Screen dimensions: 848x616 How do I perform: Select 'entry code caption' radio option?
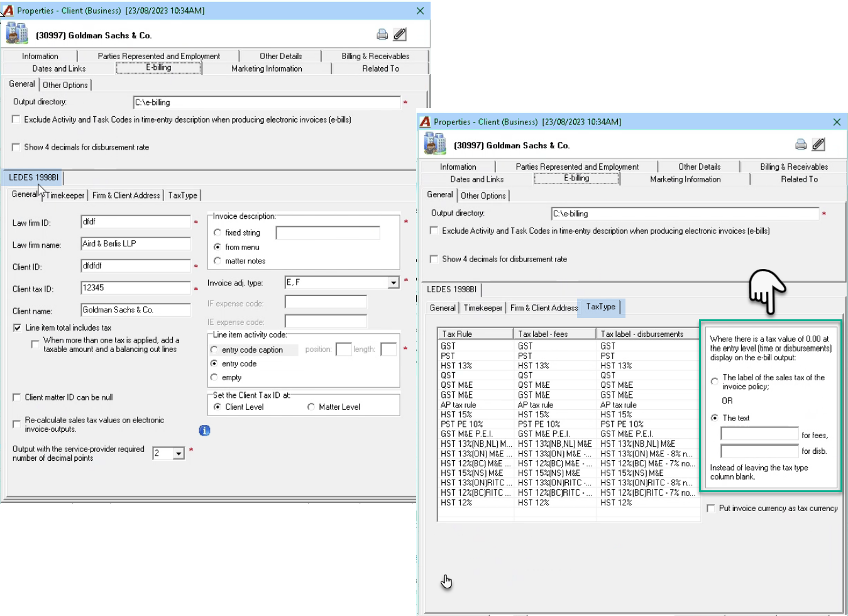tap(214, 350)
